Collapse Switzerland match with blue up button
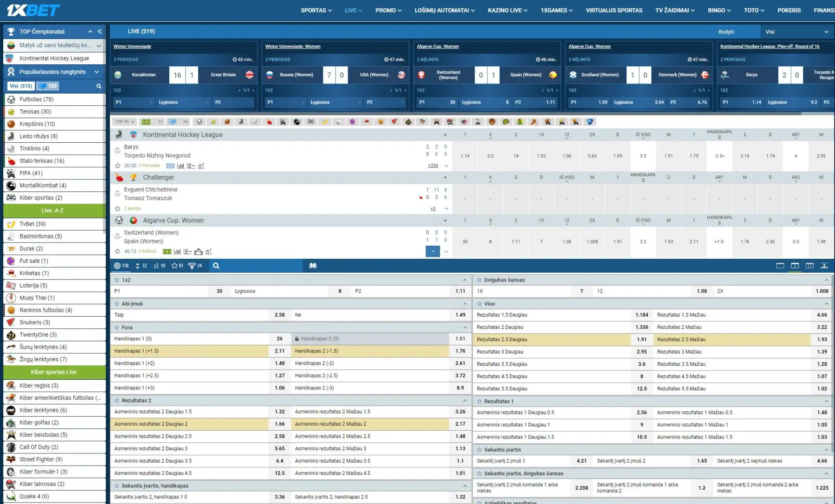The width and height of the screenshot is (835, 504). (432, 251)
